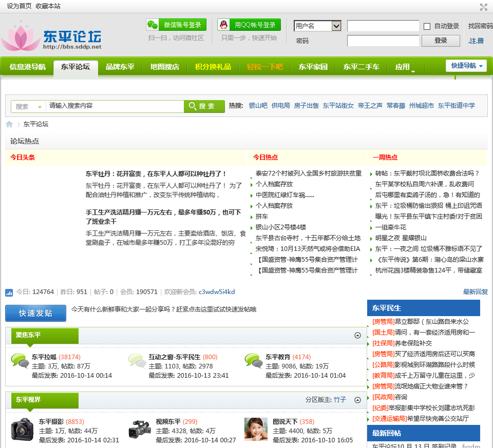Click the 最新回复 link
Screen dimensions: 493x448
coord(476,292)
